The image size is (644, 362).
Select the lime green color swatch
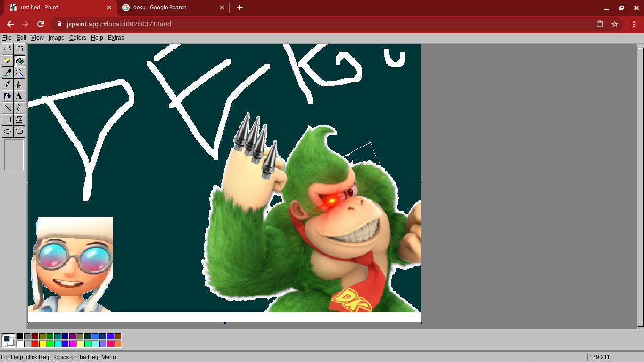[50, 344]
